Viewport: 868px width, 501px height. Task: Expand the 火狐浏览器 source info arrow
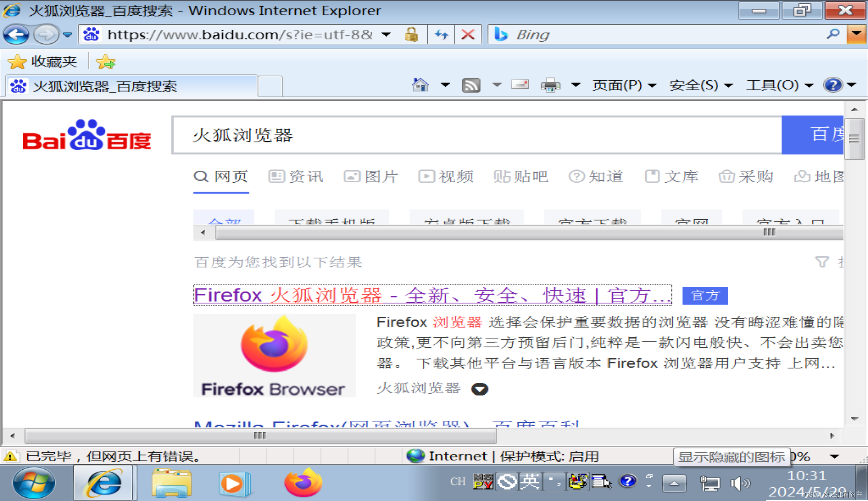click(x=479, y=389)
